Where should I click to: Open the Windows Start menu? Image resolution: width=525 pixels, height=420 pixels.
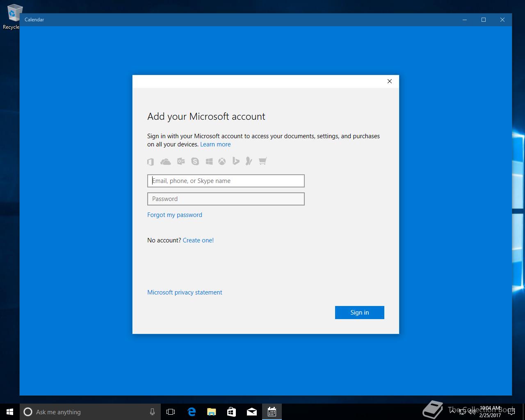click(x=10, y=412)
